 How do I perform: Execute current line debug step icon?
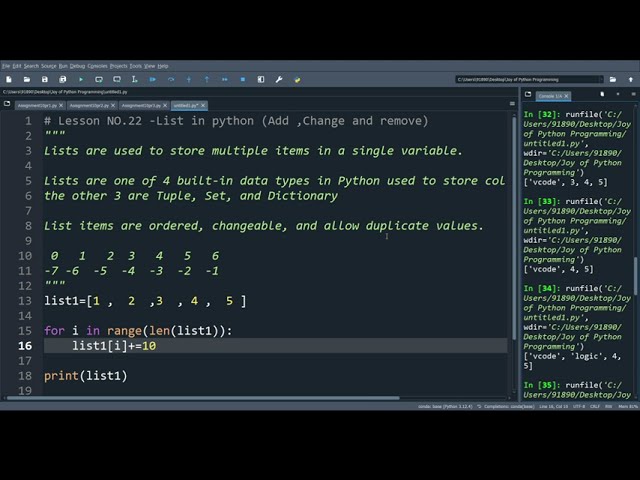pos(171,80)
